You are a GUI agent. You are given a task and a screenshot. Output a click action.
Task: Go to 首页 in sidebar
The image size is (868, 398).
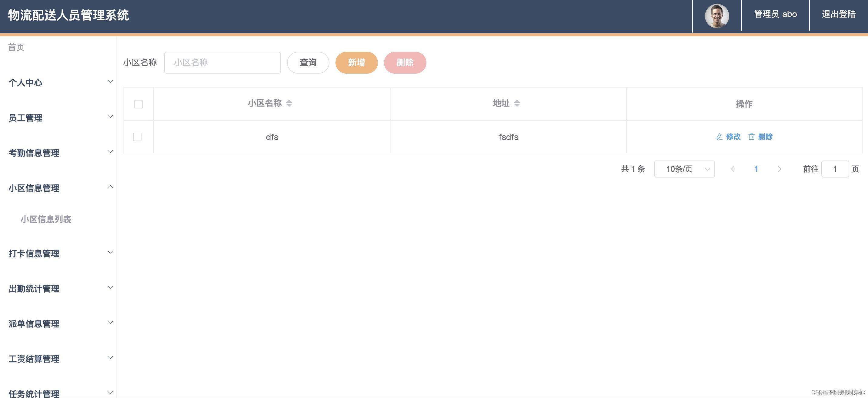tap(16, 48)
